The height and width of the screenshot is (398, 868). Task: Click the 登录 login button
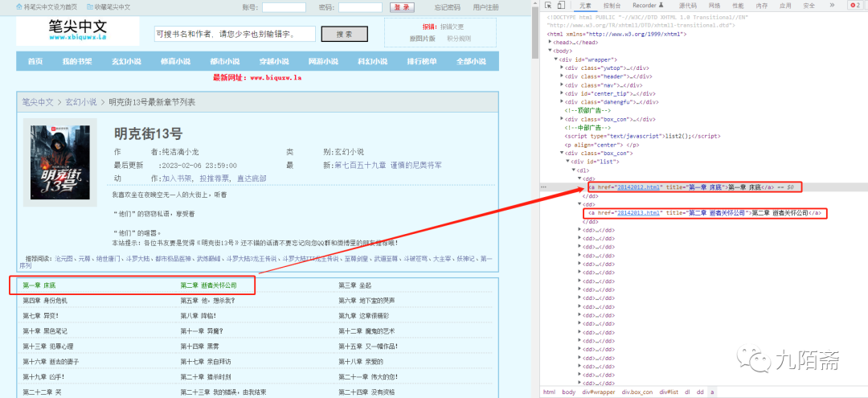pos(403,7)
